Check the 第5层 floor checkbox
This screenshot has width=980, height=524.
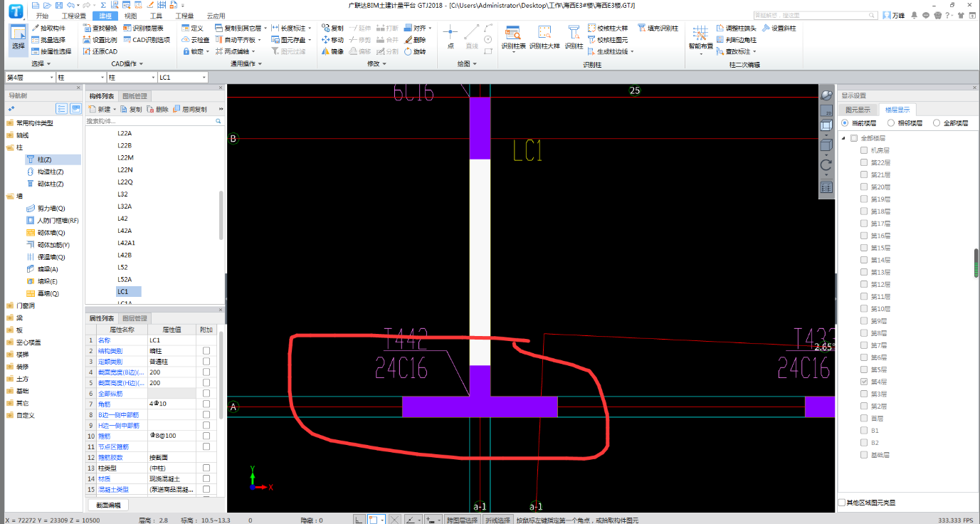(x=864, y=370)
